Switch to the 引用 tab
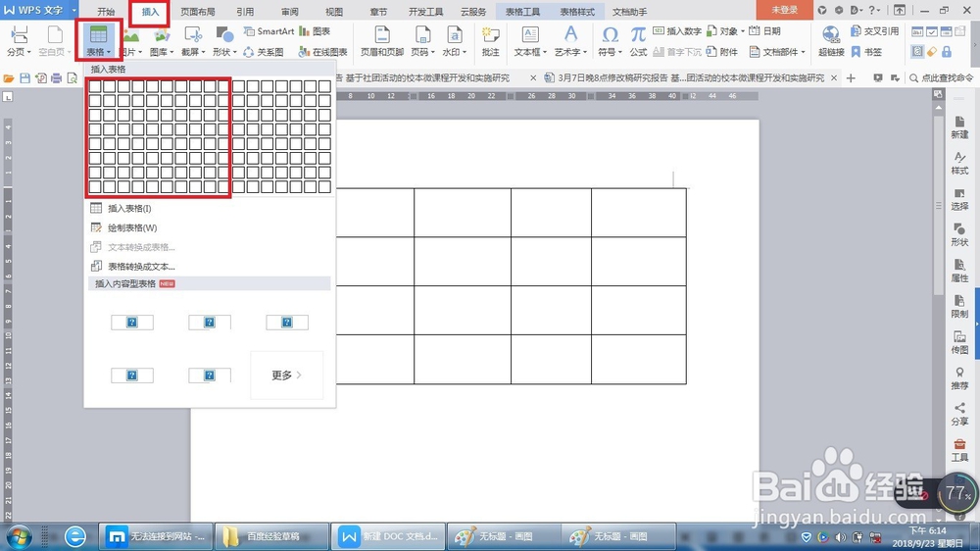This screenshot has height=551, width=980. (245, 11)
